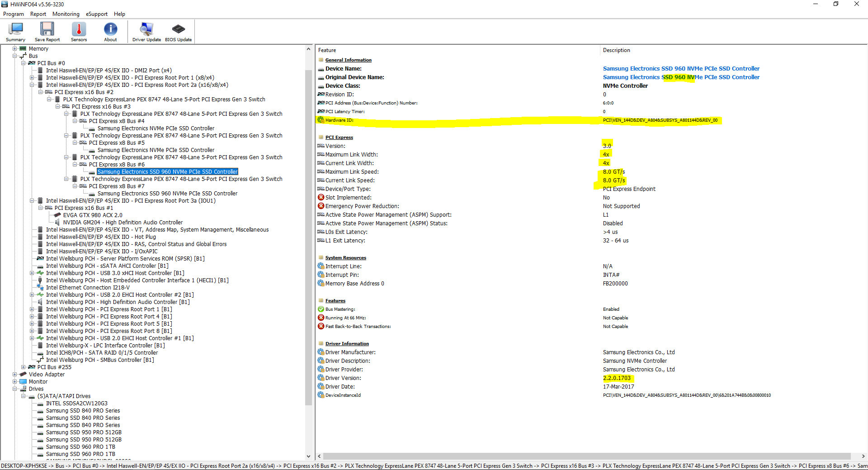Click the Driver Manufacturer icon
Screen dimensions: 868x470
tap(321, 352)
